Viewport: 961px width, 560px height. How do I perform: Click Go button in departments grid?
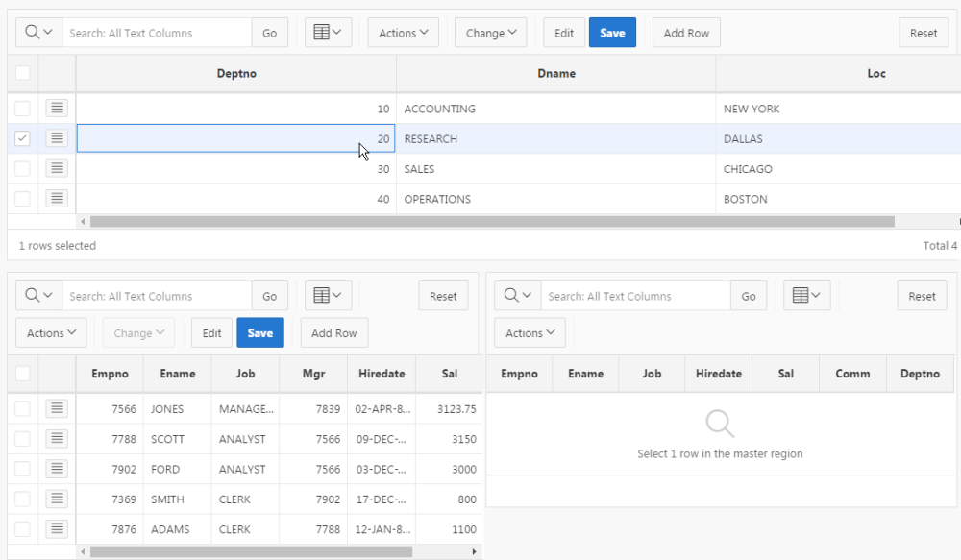pyautogui.click(x=270, y=33)
